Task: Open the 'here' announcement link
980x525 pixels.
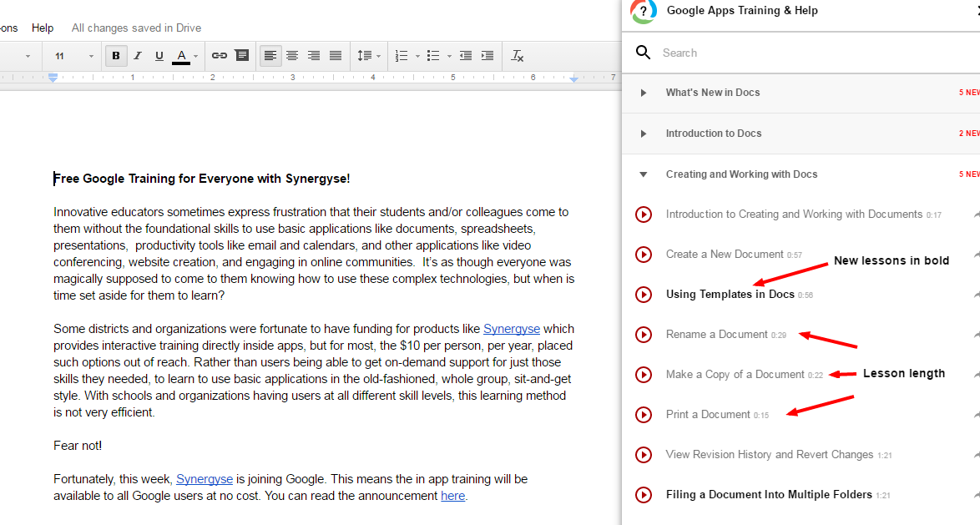Action: pyautogui.click(x=452, y=496)
